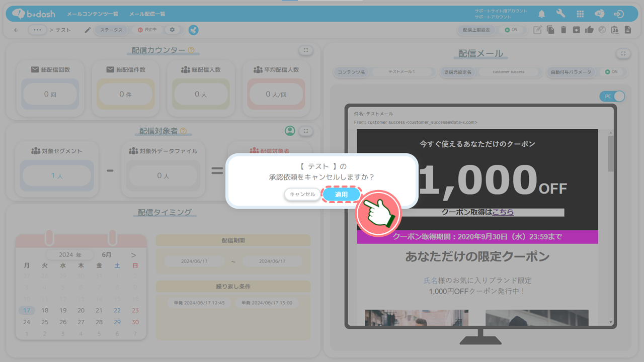Viewport: 644px width, 362px height.
Task: Go back with the left arrow
Action: 16,30
